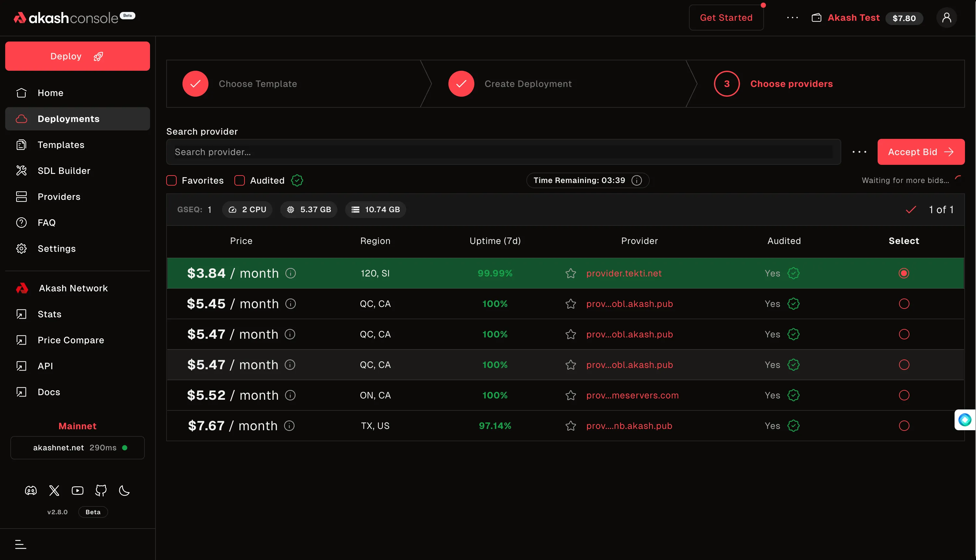
Task: Collapse sidebar using bottom menu icon
Action: pos(20,544)
